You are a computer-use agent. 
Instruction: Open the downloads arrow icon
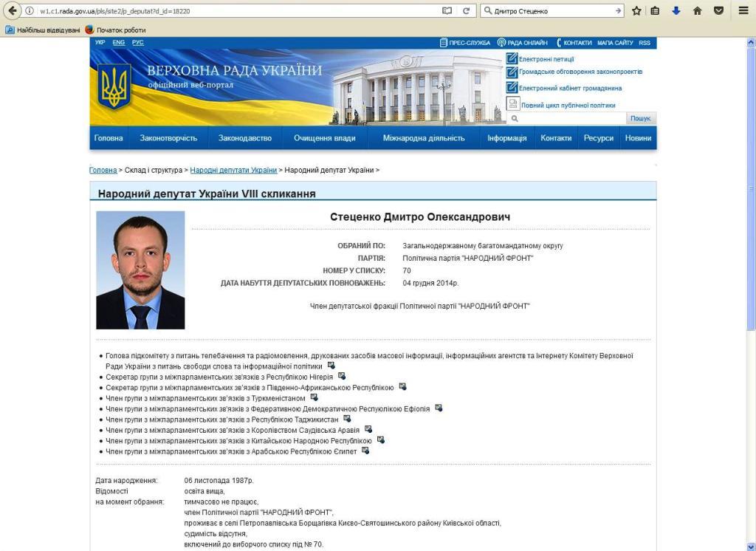[x=676, y=11]
